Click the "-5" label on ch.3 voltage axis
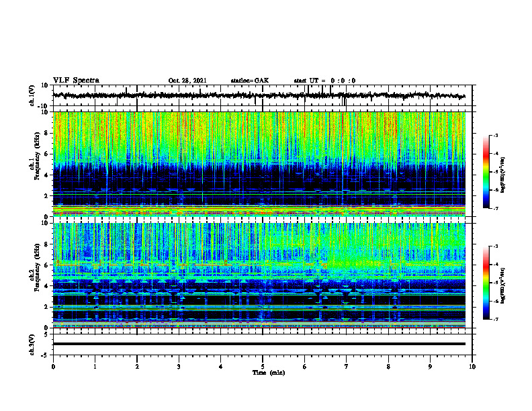This screenshot has height=411, width=532. [x=46, y=355]
